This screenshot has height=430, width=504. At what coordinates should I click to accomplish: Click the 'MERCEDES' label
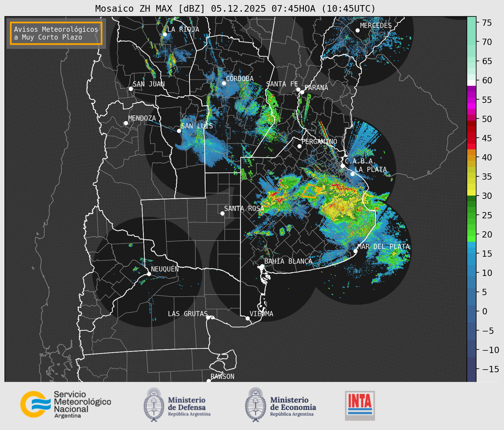pos(376,25)
